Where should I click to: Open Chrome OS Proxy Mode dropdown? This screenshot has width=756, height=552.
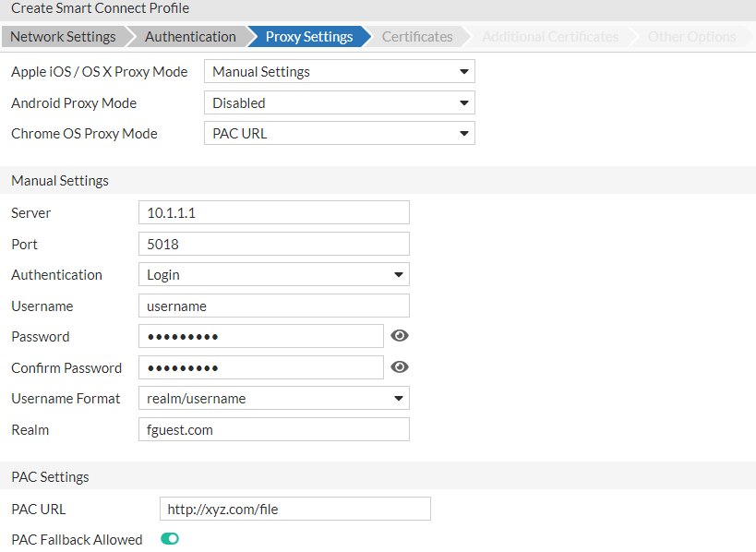pyautogui.click(x=340, y=133)
